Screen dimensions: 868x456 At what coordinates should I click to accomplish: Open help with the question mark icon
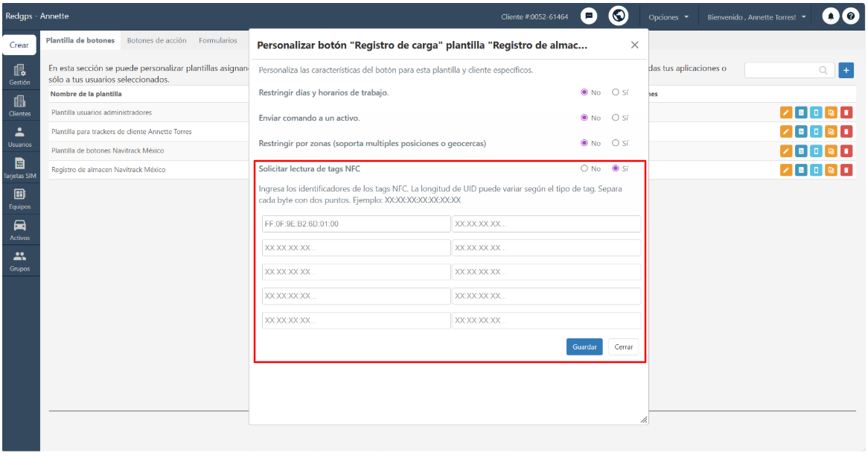[x=850, y=16]
